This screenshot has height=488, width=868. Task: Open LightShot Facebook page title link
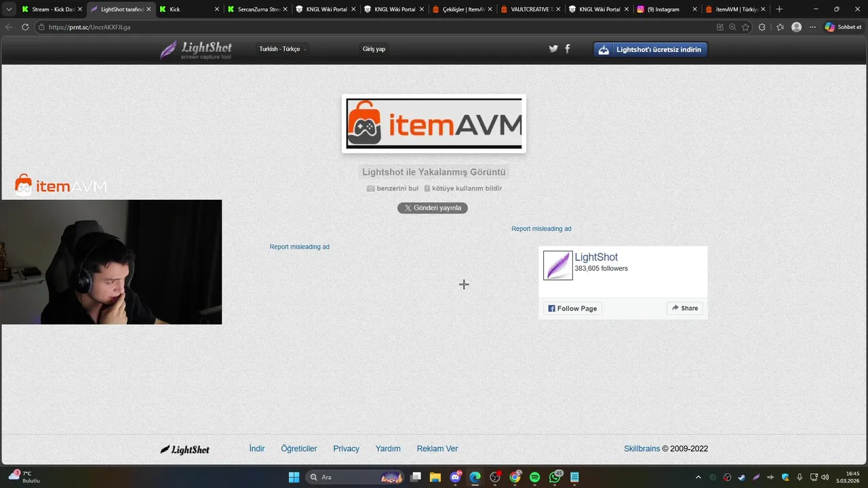596,257
